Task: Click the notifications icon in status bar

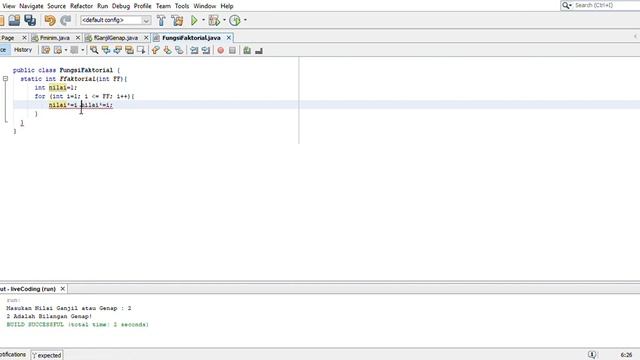Action: point(592,355)
